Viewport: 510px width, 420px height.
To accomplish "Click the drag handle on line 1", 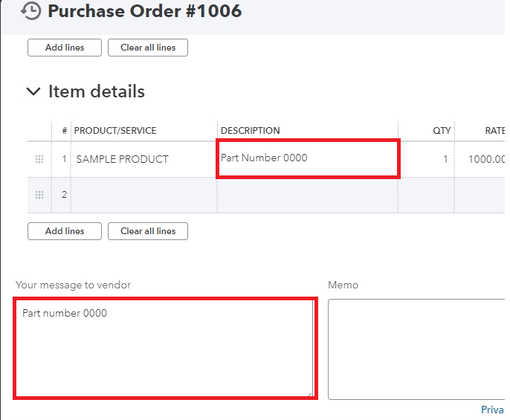I will pos(39,159).
